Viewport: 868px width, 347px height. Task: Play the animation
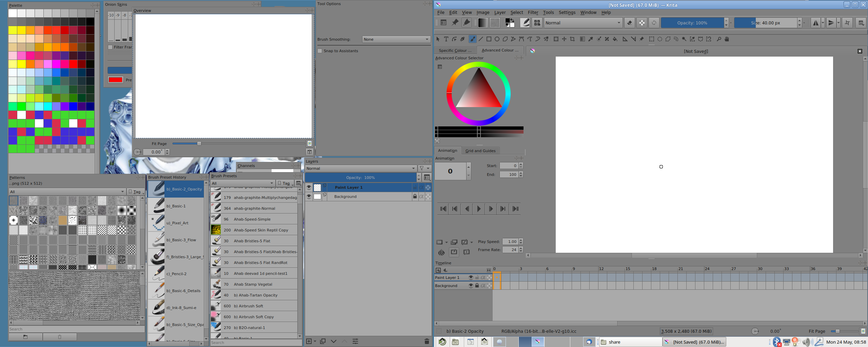(479, 209)
